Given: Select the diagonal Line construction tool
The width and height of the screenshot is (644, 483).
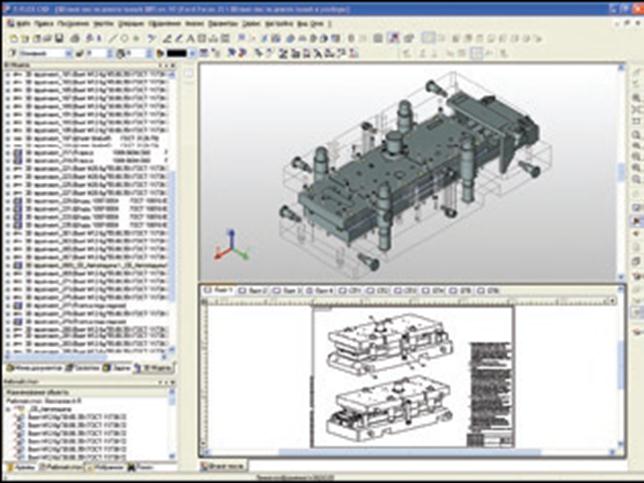Looking at the screenshot, I should tap(113, 39).
